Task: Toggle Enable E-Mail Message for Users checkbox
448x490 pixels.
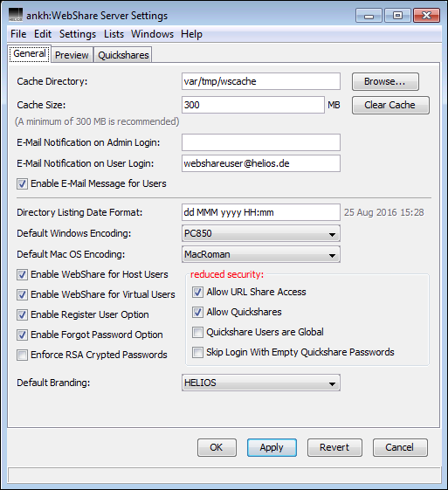Action: point(22,183)
